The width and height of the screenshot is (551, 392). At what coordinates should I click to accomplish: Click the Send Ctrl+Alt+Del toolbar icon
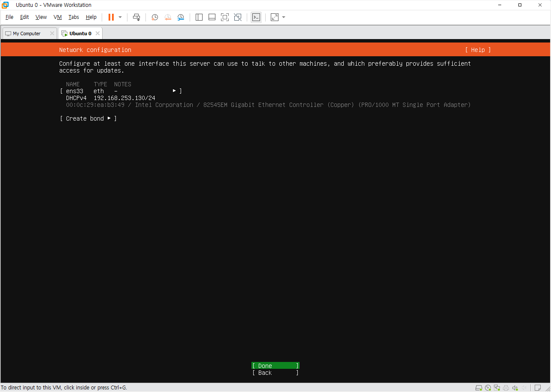(x=136, y=17)
